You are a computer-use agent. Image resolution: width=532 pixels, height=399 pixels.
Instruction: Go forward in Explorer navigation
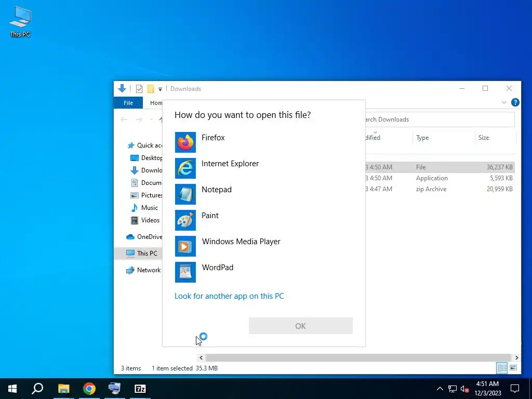139,119
